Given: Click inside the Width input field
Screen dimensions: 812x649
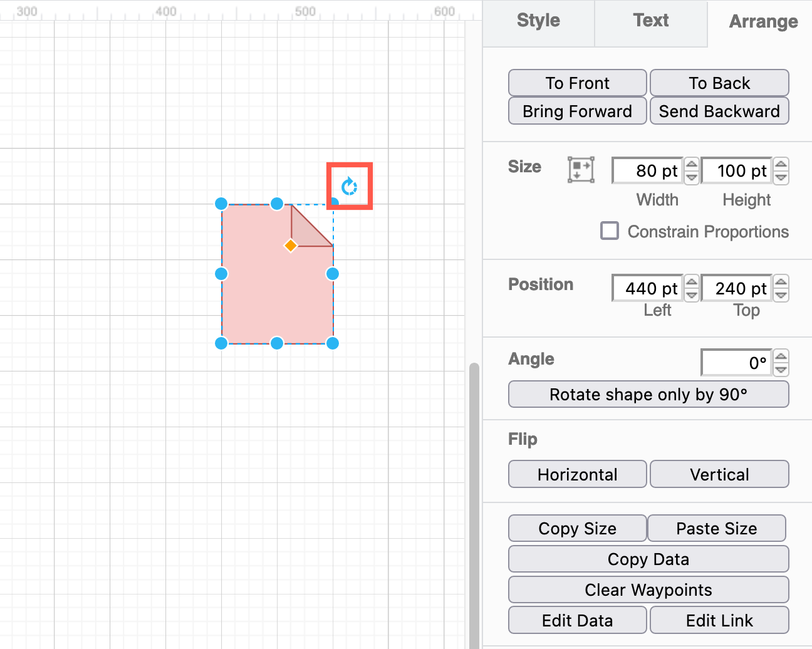Looking at the screenshot, I should (647, 170).
